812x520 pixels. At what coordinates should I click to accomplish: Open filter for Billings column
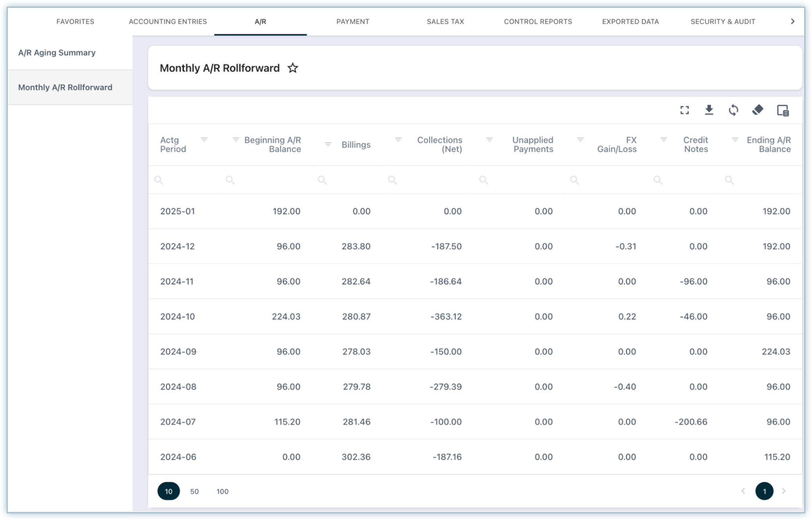pyautogui.click(x=328, y=144)
